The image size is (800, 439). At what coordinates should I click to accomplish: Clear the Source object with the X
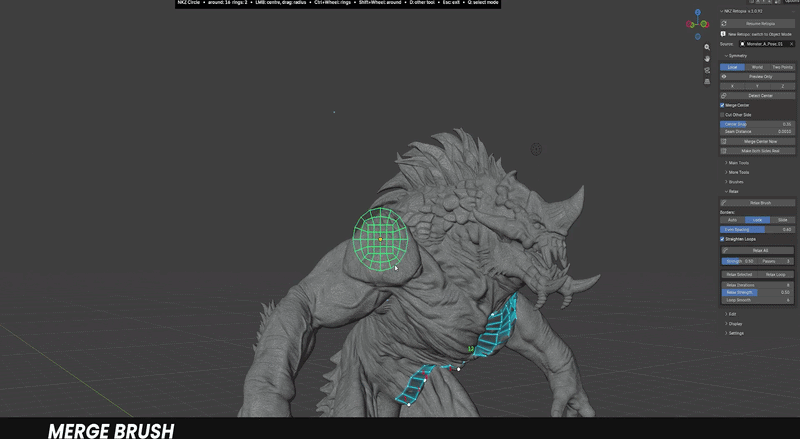[x=791, y=44]
